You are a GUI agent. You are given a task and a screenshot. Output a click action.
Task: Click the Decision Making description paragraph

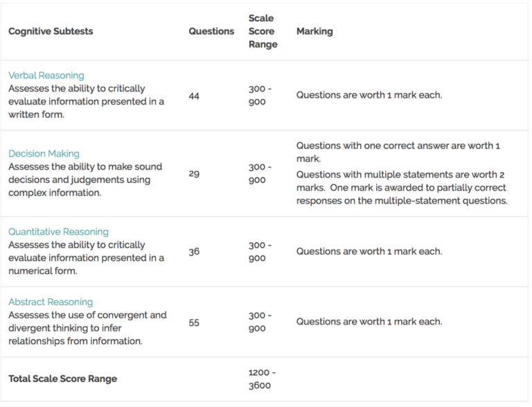coord(85,180)
